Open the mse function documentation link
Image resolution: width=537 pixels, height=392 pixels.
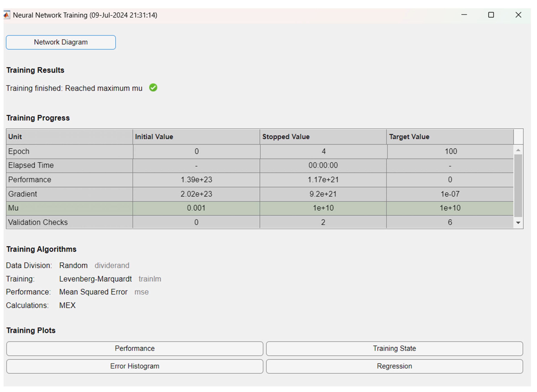[x=141, y=292]
